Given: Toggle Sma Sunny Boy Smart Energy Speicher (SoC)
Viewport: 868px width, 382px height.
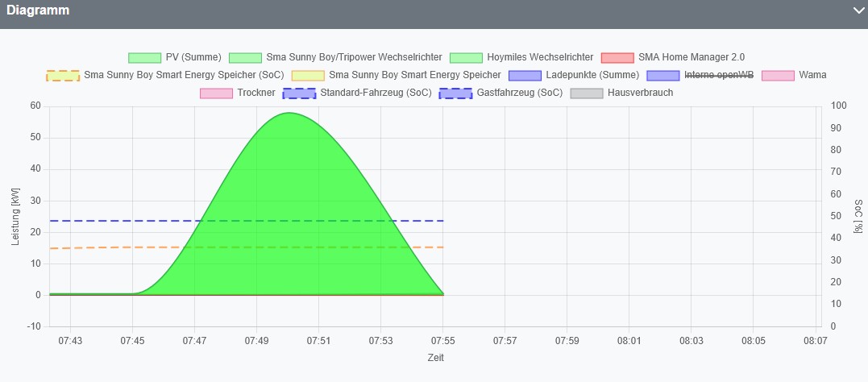Looking at the screenshot, I should coord(63,75).
